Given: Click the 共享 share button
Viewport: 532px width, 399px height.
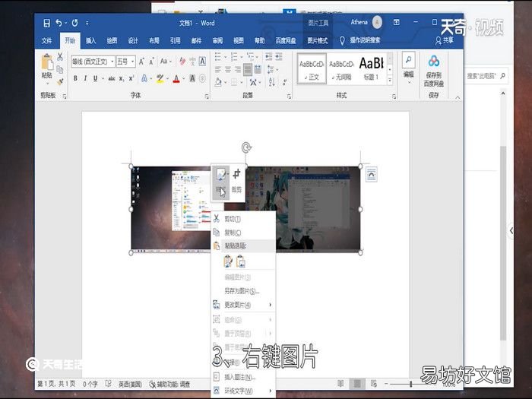Looking at the screenshot, I should coord(445,40).
